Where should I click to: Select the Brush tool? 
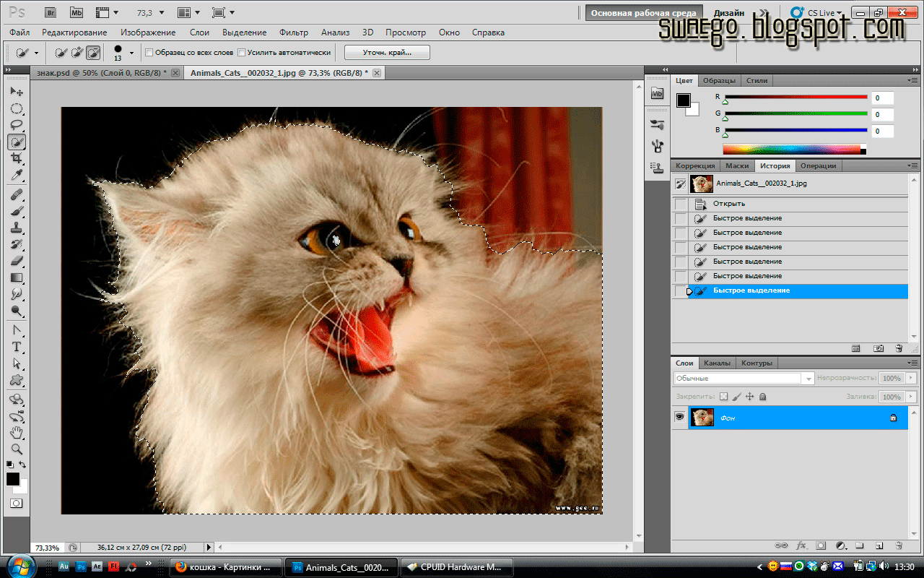pyautogui.click(x=17, y=212)
